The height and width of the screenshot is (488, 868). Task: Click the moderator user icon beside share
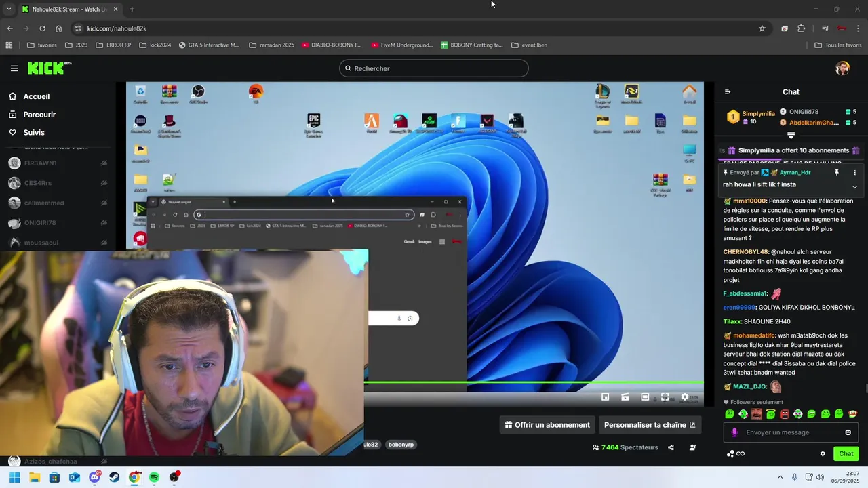tap(692, 447)
